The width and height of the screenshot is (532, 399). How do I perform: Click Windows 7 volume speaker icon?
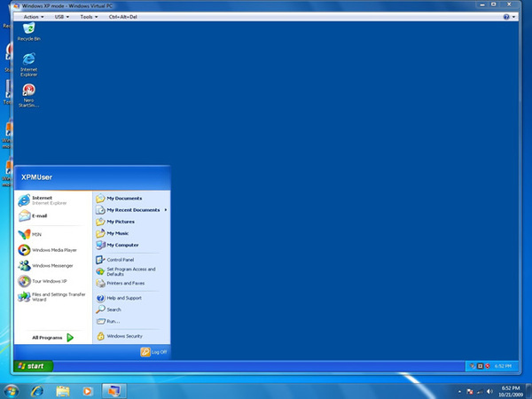(x=489, y=392)
